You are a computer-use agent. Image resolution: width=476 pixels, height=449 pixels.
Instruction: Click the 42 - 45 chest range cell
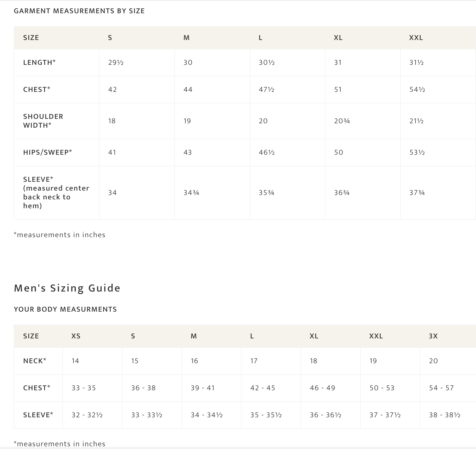coord(263,388)
